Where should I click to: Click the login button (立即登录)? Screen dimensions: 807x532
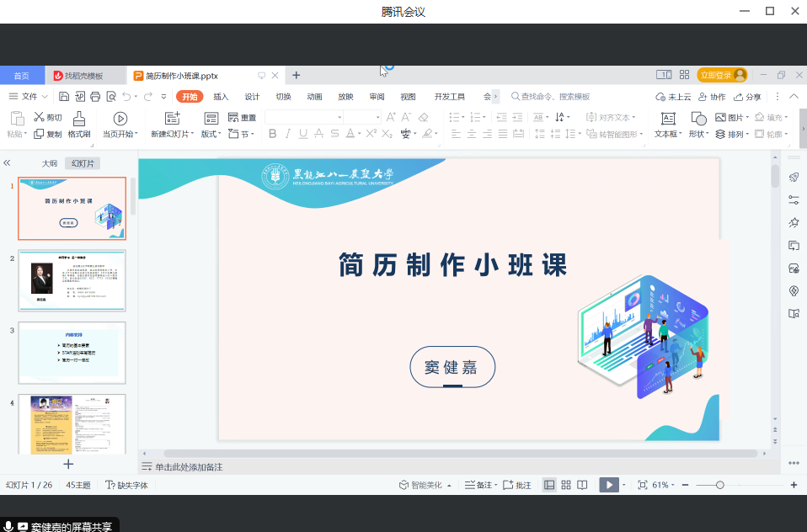point(722,75)
